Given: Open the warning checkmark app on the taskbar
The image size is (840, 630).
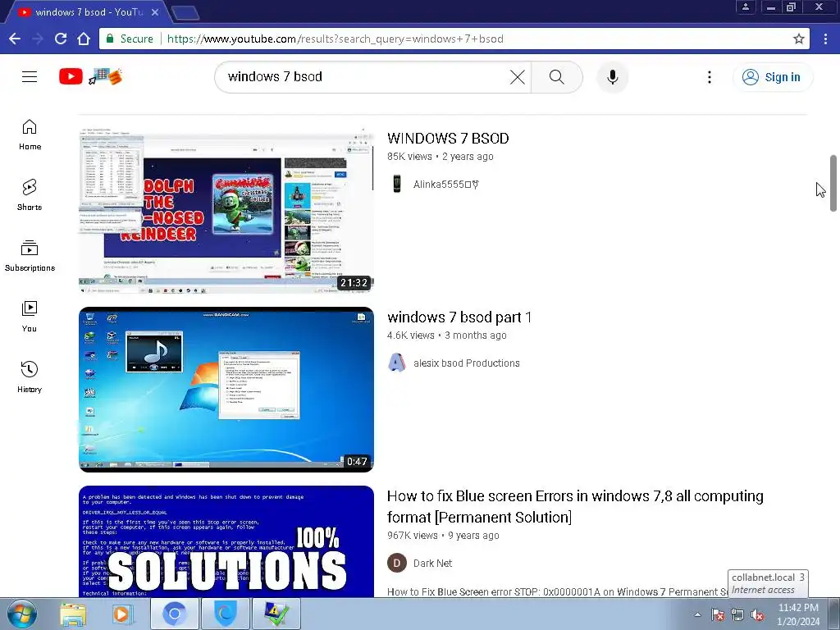Looking at the screenshot, I should pyautogui.click(x=276, y=614).
